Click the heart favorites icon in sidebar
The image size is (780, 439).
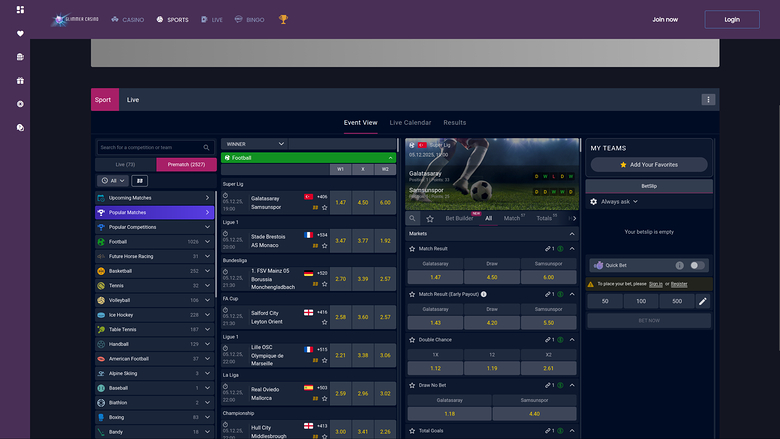coord(20,33)
